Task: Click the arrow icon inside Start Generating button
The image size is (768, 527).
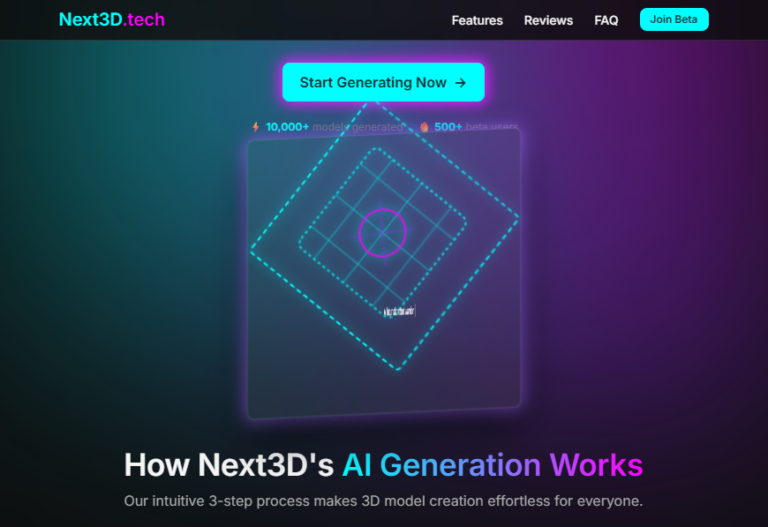Action: [460, 83]
